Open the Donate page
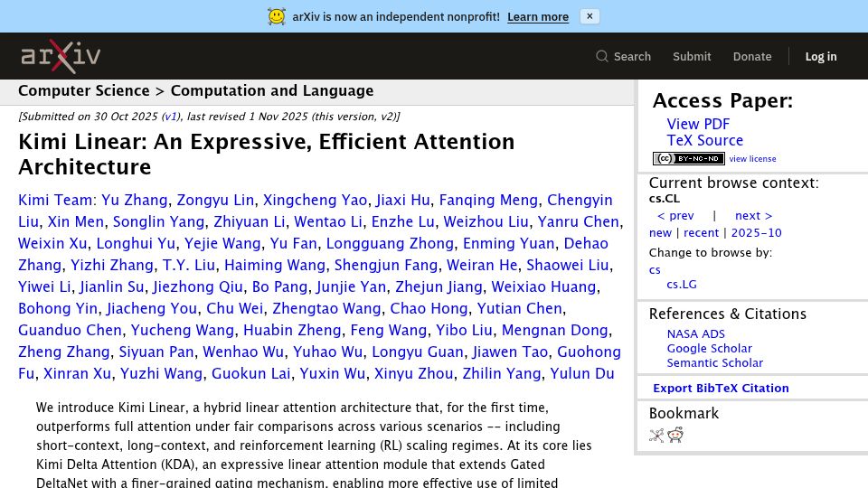 751,56
